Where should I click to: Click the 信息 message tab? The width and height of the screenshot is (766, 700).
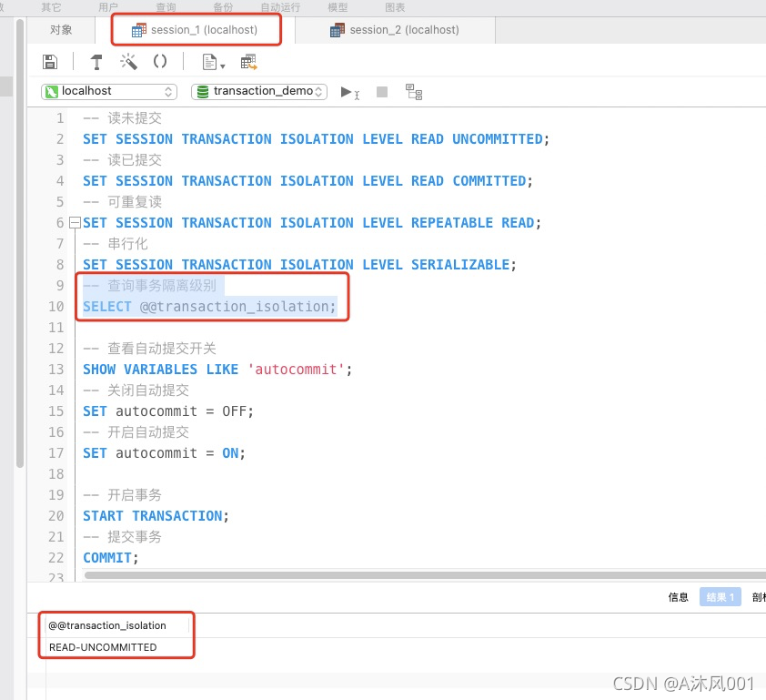coord(678,596)
